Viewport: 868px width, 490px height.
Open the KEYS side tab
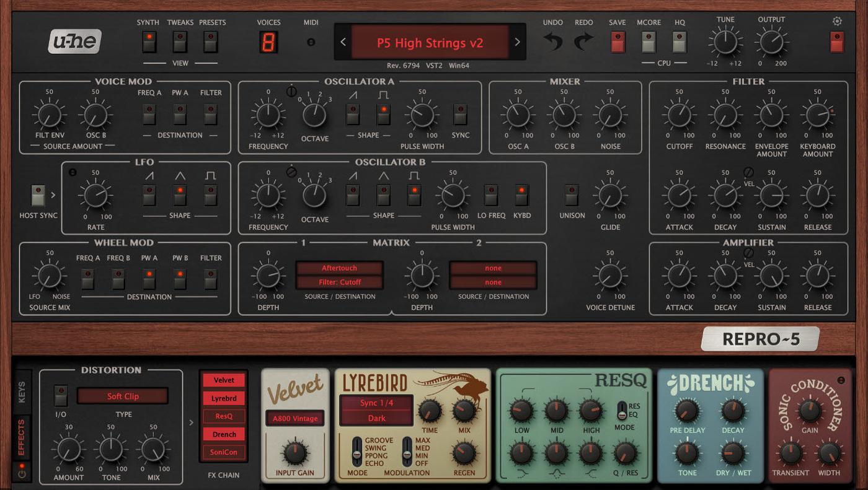coord(22,392)
